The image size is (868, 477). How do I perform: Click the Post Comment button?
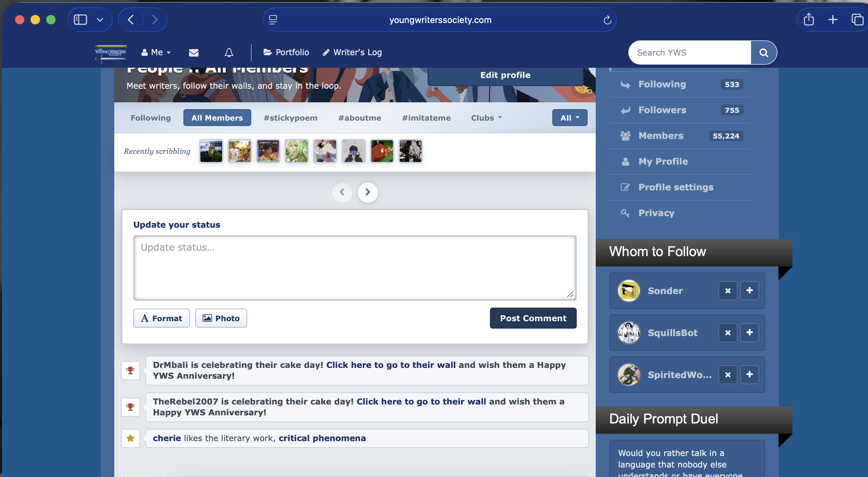coord(533,318)
